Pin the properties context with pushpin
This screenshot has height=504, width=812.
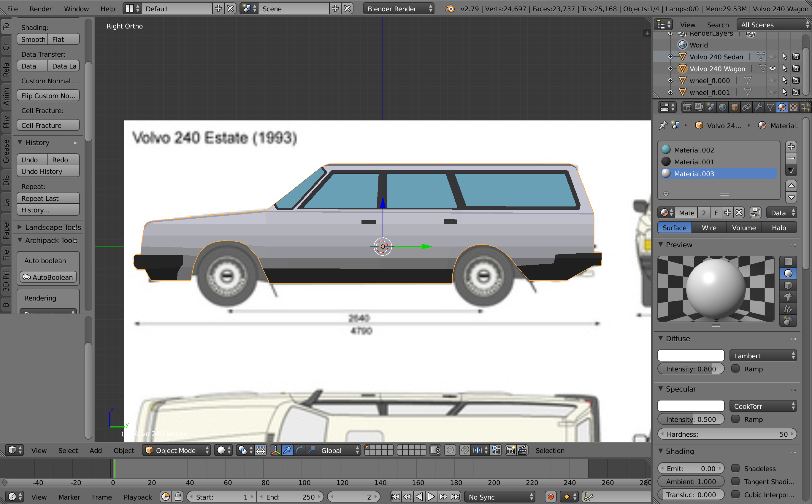pos(663,125)
